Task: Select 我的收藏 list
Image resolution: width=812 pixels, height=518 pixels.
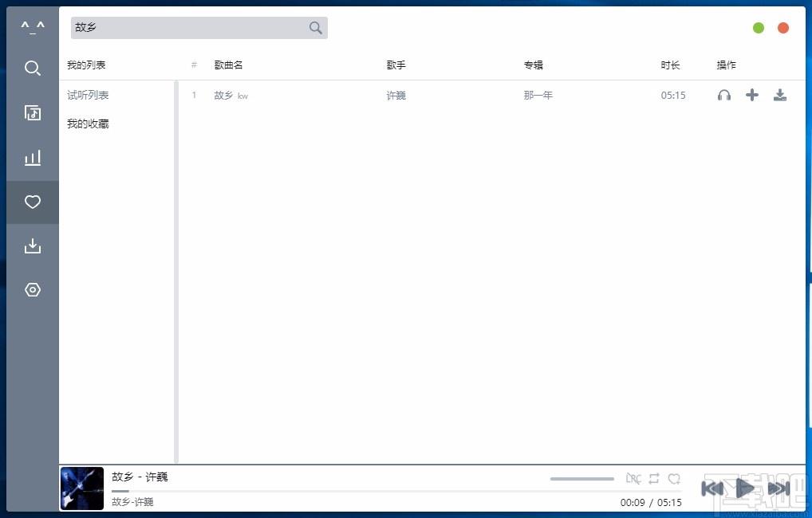Action: point(88,124)
